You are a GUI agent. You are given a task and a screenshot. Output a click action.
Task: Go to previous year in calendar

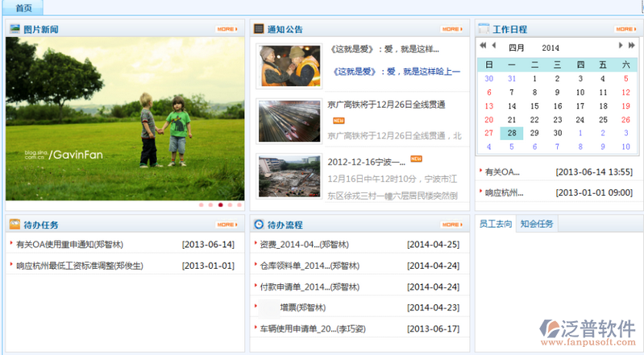(483, 47)
